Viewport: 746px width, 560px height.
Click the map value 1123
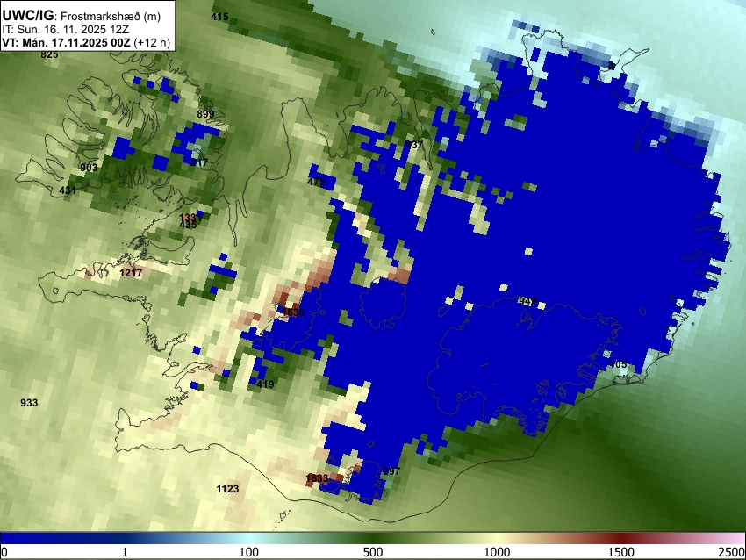tap(227, 489)
